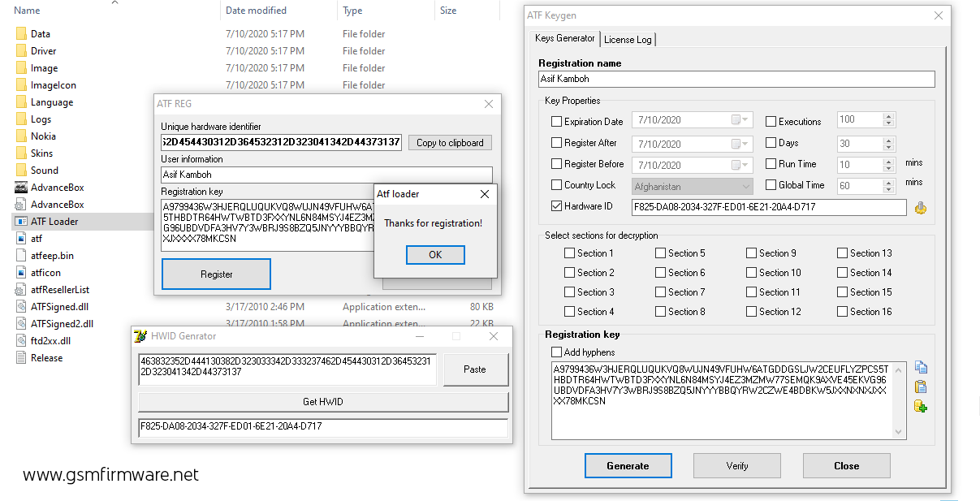Enable the Run Time checkbox
The image size is (980, 501).
[771, 164]
